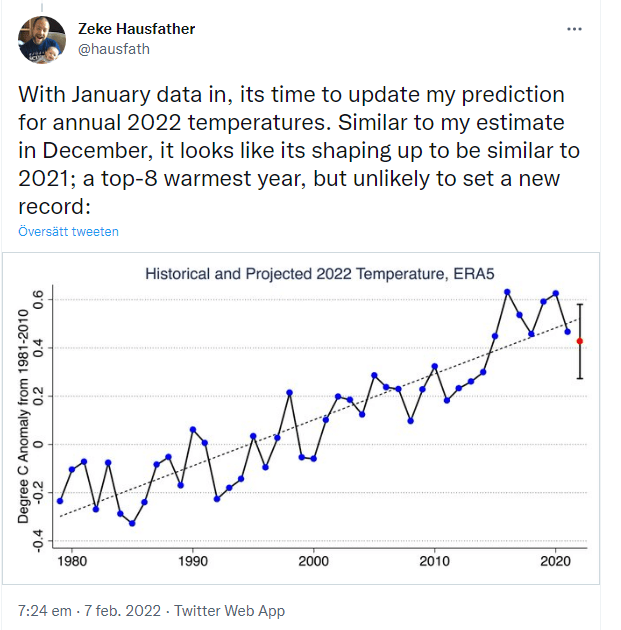
Task: Click the highest blue data point near 2016
Action: 508,292
